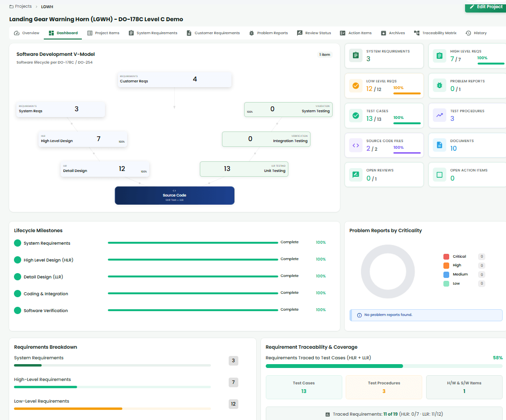Open the Overview tab
Viewport: 506px width, 420px height.
(26, 33)
